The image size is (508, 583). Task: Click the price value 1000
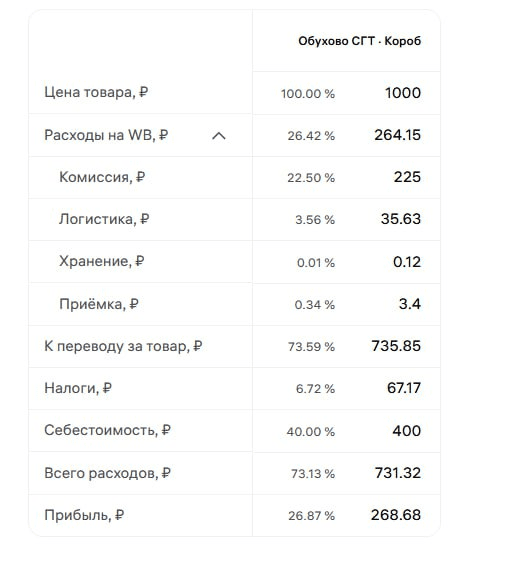(x=403, y=93)
